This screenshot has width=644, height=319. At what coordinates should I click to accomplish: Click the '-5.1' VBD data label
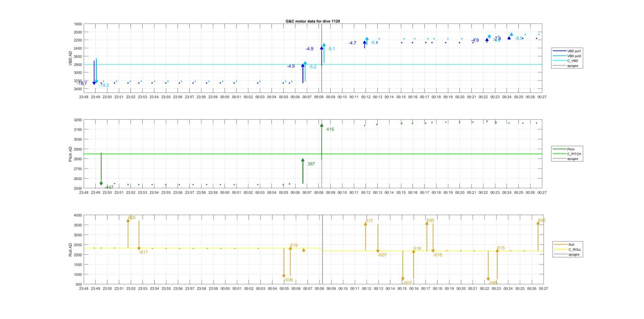point(331,49)
